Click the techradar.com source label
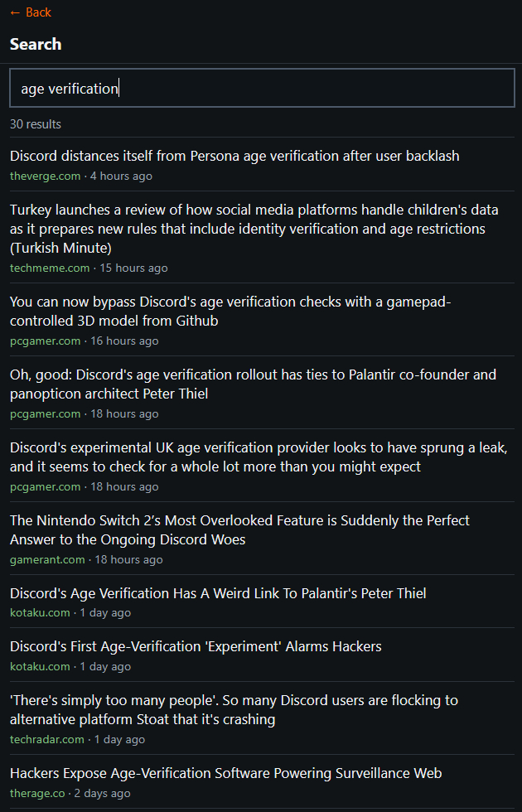This screenshot has width=522, height=812. [47, 739]
